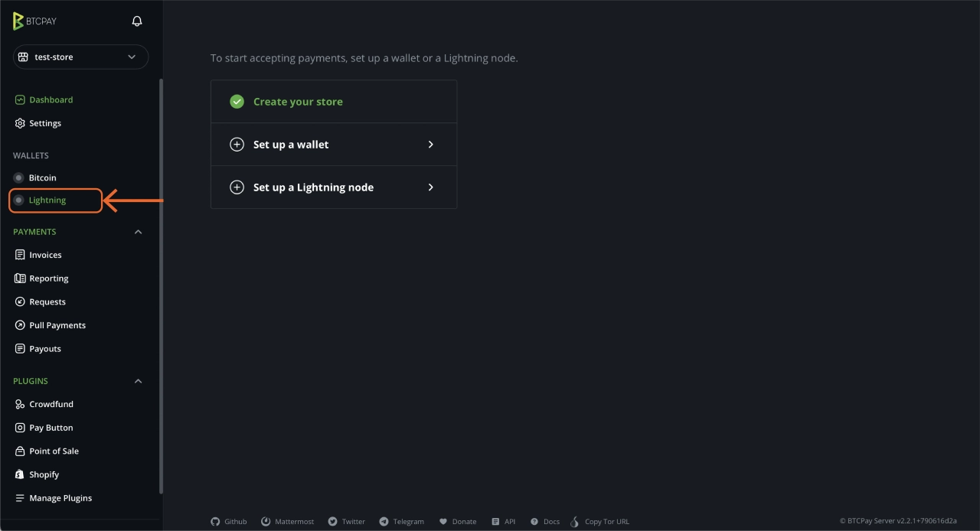Click the Bitcoin wallet status indicator
Screen dimensions: 980x531
click(17, 178)
